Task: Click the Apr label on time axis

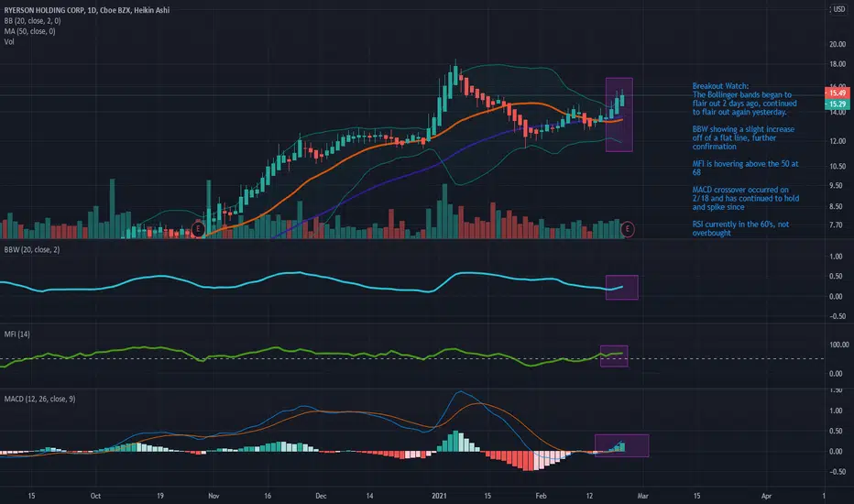Action: click(766, 496)
